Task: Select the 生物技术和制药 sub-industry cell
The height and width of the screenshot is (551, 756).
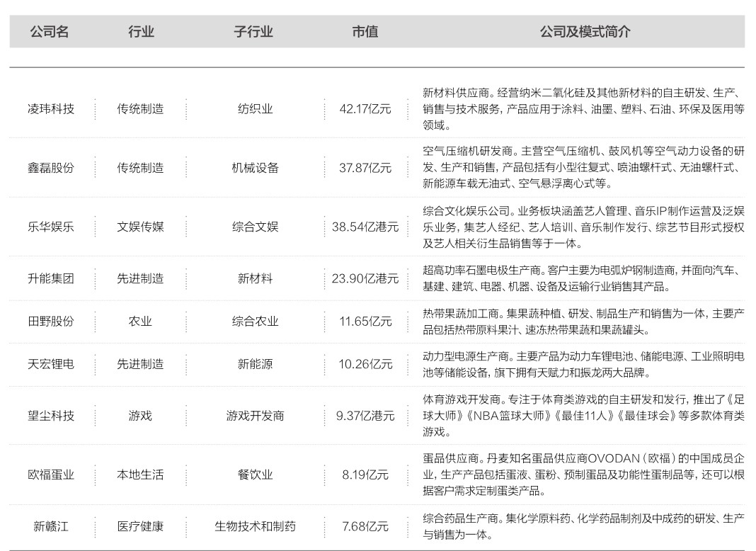Action: click(x=255, y=526)
